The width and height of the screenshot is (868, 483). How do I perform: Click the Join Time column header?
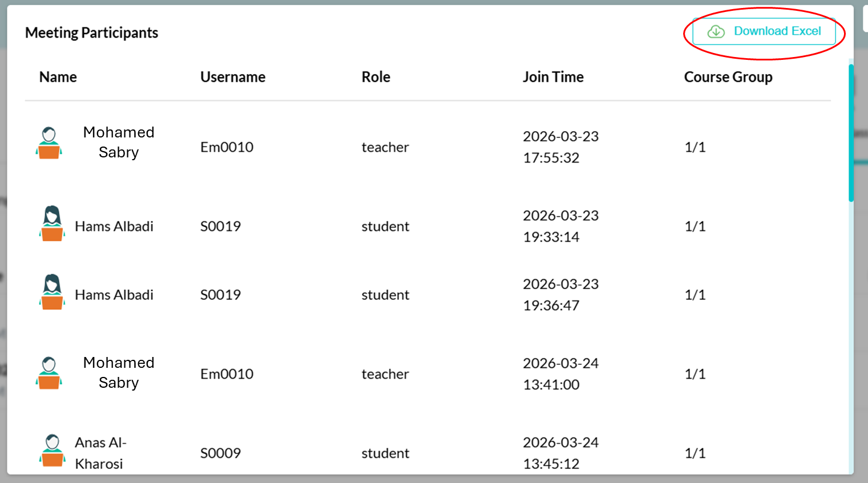553,77
